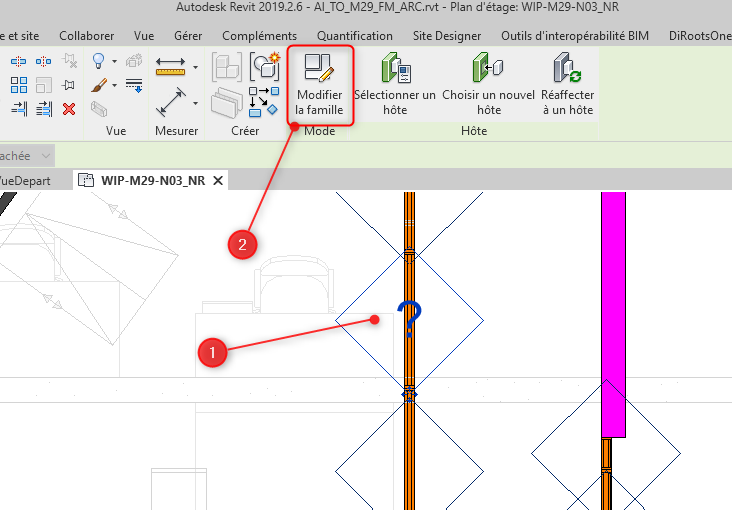Viewport: 732px width, 510px height.
Task: Click the red X delete icon
Action: click(x=69, y=109)
